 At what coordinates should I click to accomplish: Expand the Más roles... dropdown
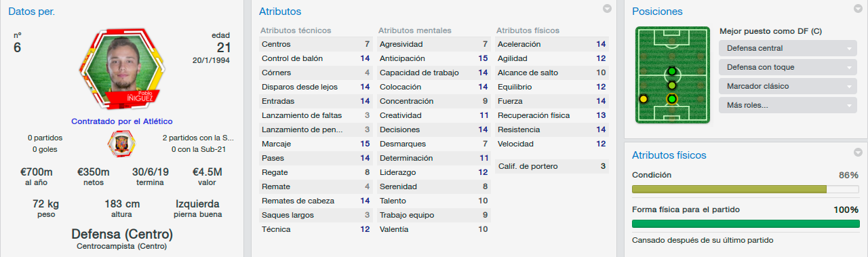pos(788,105)
